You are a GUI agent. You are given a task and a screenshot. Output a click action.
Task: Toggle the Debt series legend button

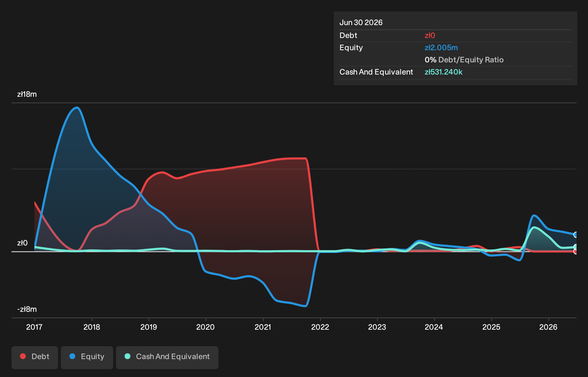tap(35, 357)
